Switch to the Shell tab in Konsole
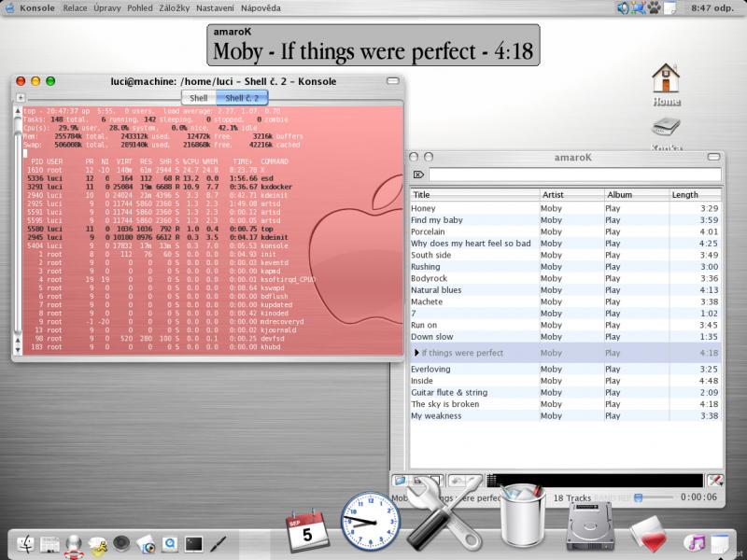The image size is (747, 560). [199, 98]
